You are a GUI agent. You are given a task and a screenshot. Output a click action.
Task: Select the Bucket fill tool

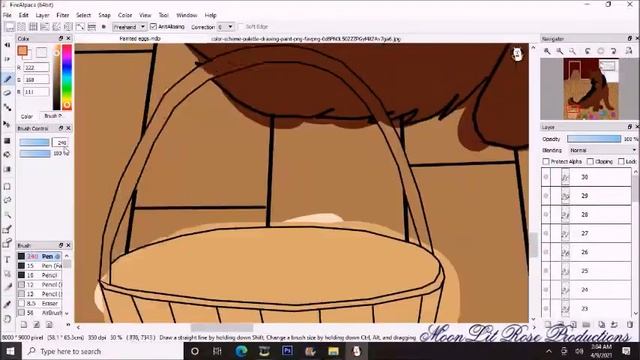[7, 155]
